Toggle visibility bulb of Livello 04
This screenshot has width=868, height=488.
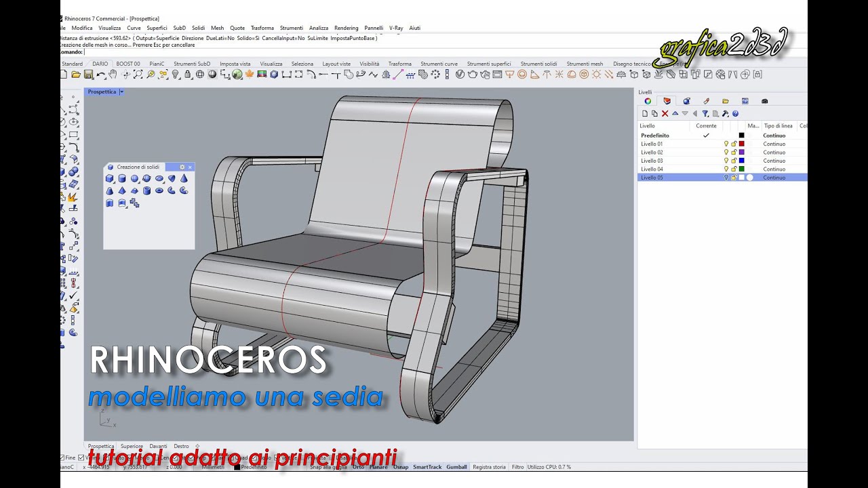point(726,169)
